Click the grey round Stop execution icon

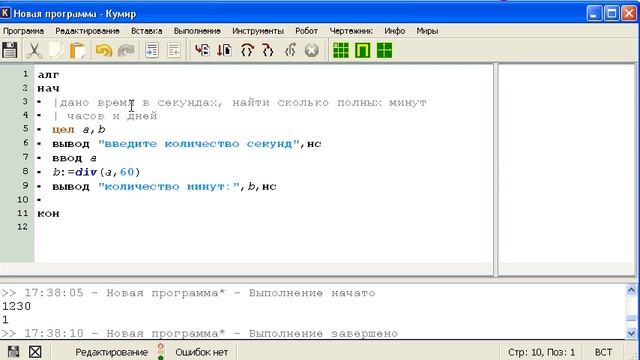click(312, 51)
